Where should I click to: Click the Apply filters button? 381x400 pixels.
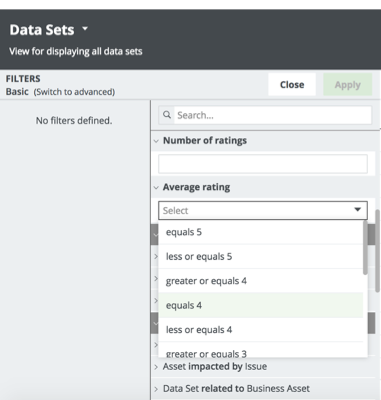point(348,85)
